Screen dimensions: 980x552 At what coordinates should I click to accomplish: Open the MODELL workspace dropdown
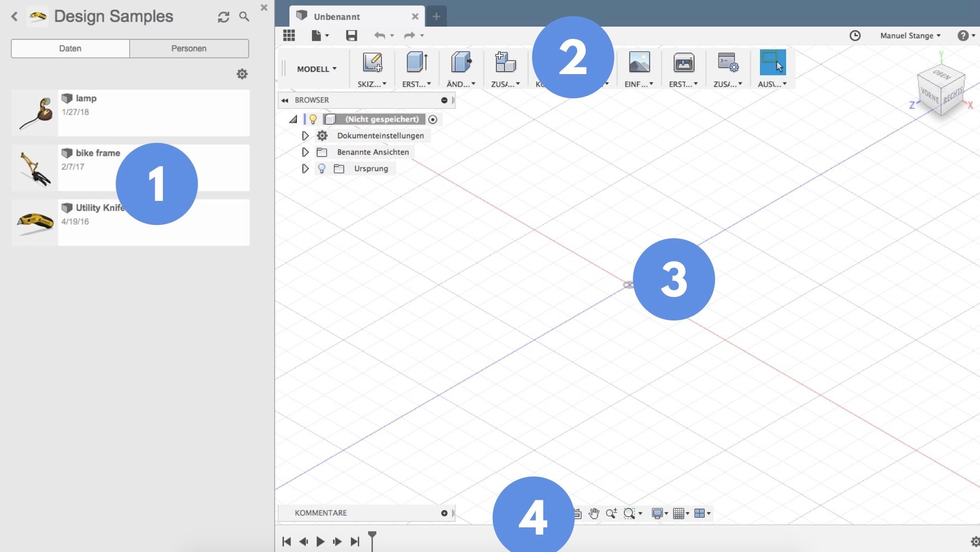pyautogui.click(x=317, y=69)
